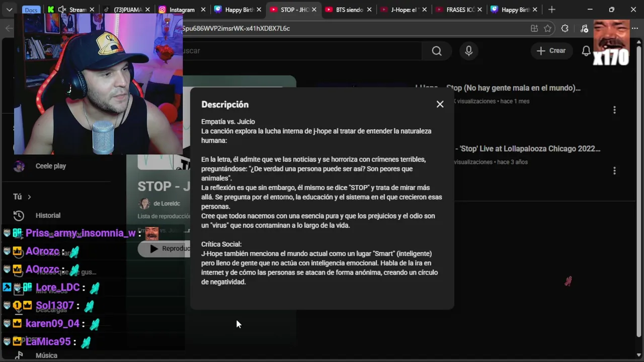Click the 'STOP - J' playlist title
This screenshot has width=644, height=362.
(x=164, y=186)
